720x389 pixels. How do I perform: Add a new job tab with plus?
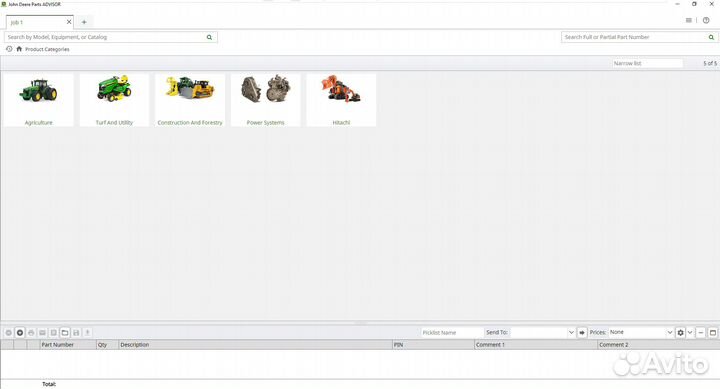pyautogui.click(x=84, y=22)
